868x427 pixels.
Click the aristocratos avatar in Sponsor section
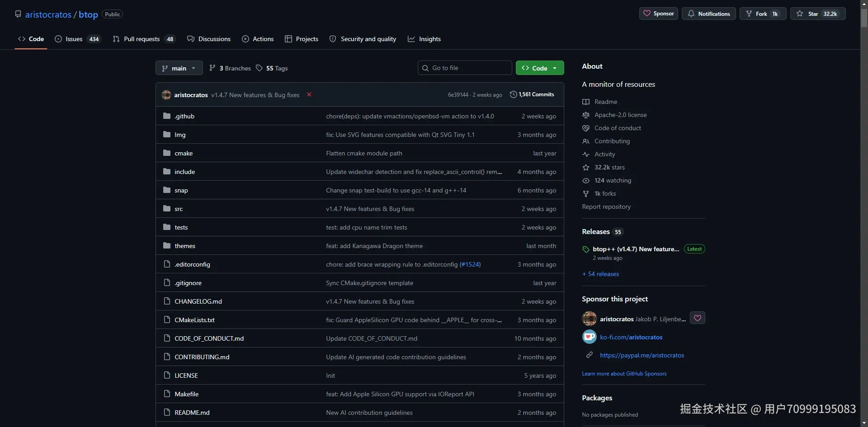pos(590,319)
